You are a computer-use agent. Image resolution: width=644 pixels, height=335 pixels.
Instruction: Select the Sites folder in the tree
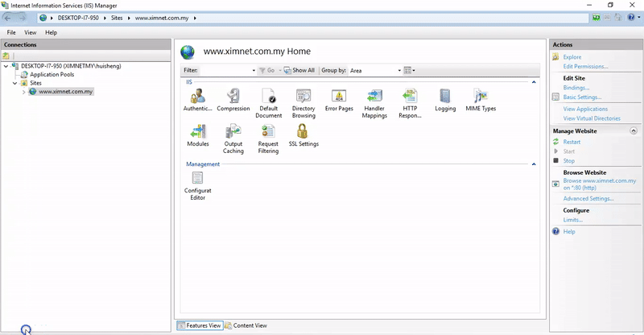[35, 83]
